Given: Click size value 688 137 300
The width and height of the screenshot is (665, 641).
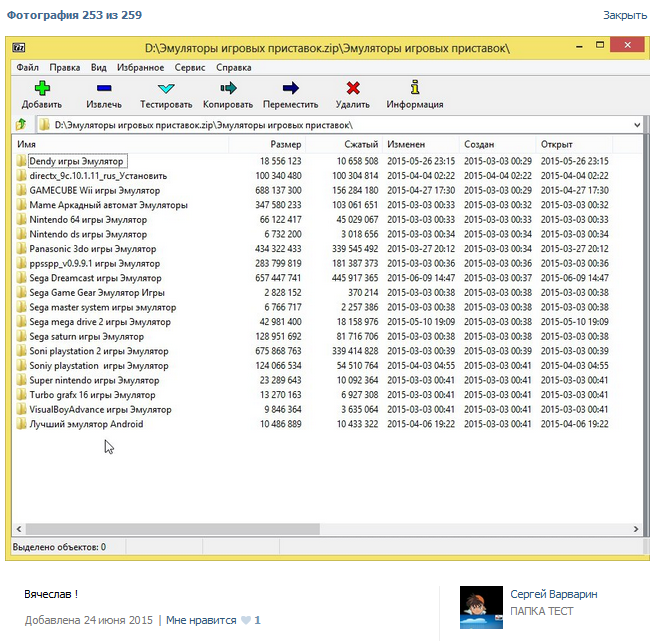Looking at the screenshot, I should (278, 190).
